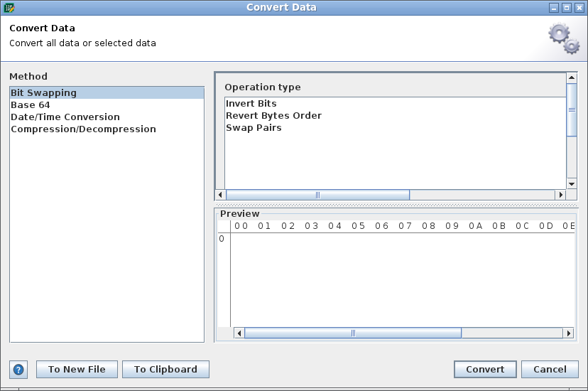Cancel the Convert Data dialog

(550, 369)
